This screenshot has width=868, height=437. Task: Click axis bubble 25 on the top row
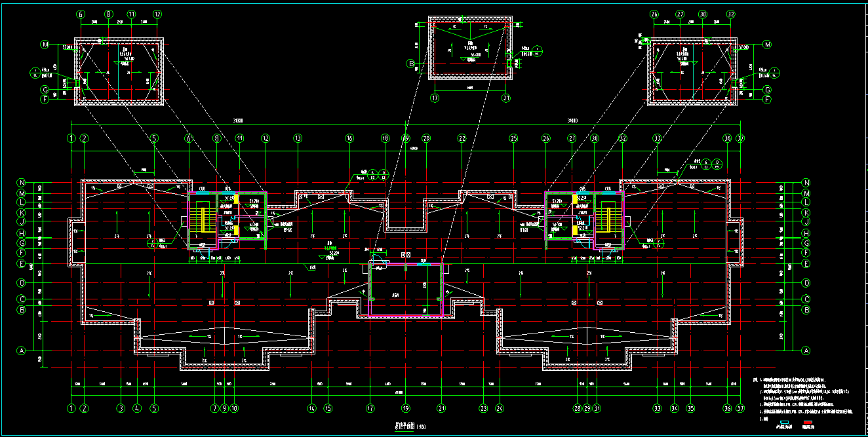tap(513, 138)
